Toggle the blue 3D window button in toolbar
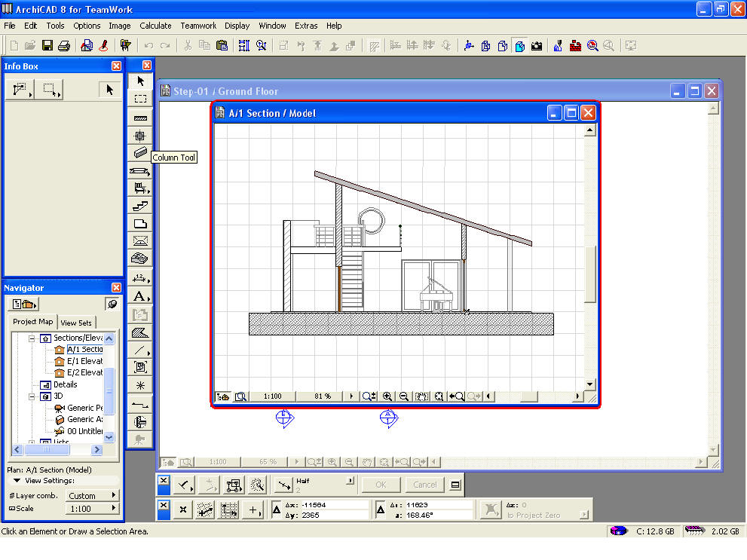Viewport: 747px width, 560px height. [520, 46]
